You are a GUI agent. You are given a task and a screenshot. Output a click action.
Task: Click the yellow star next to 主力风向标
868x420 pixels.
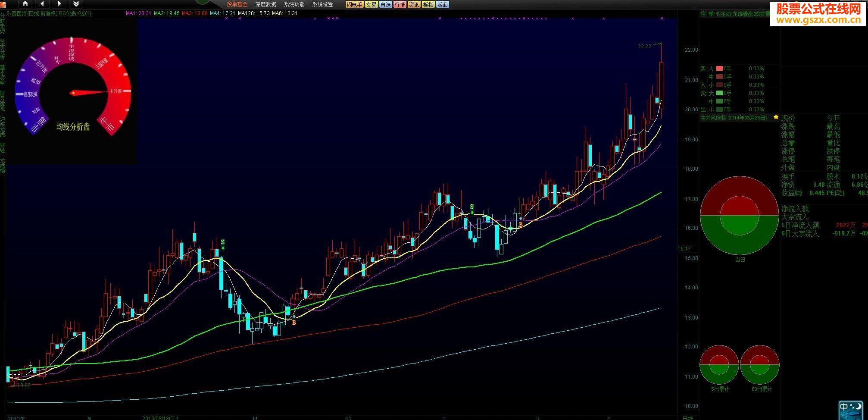[x=776, y=117]
